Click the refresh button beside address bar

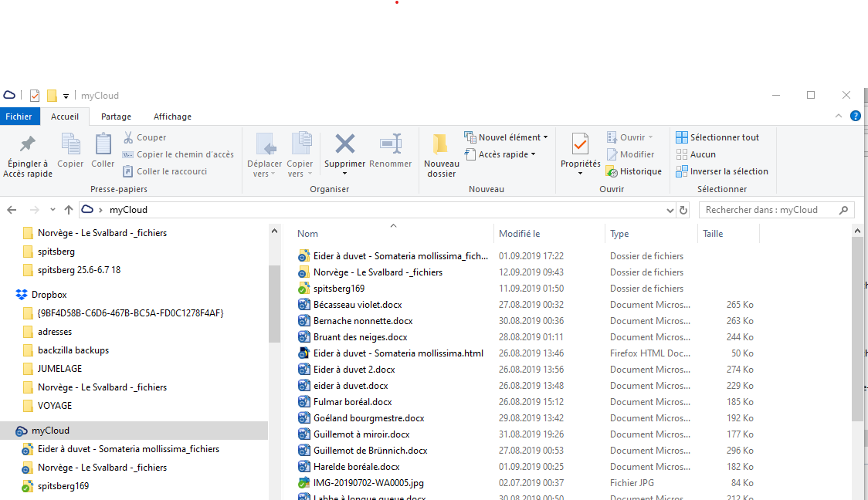pos(683,210)
